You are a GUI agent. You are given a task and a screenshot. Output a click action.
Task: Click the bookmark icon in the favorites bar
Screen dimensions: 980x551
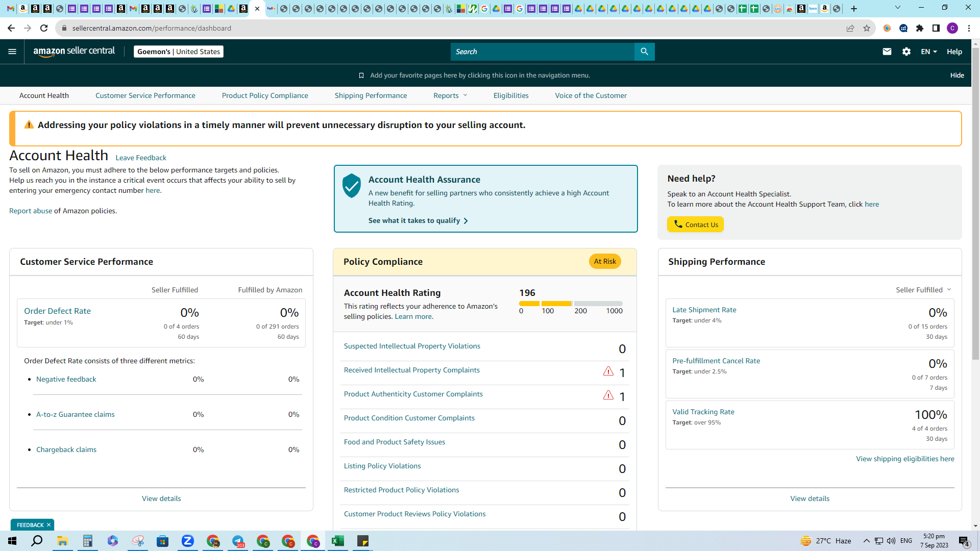pos(361,76)
